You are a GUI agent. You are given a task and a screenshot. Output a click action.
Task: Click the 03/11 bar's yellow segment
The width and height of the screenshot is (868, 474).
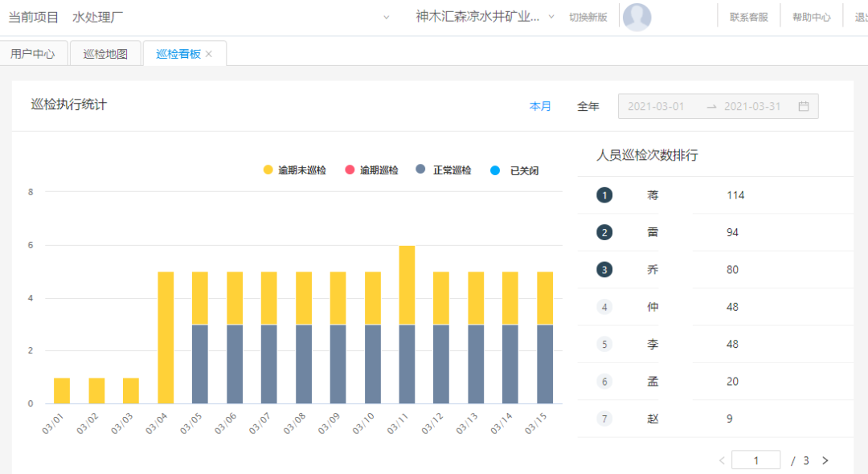click(407, 285)
